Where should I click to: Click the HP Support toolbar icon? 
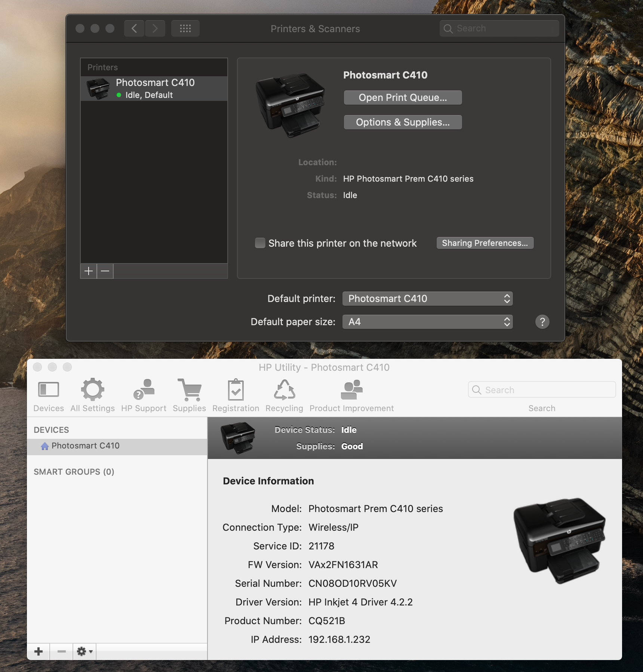click(x=144, y=390)
